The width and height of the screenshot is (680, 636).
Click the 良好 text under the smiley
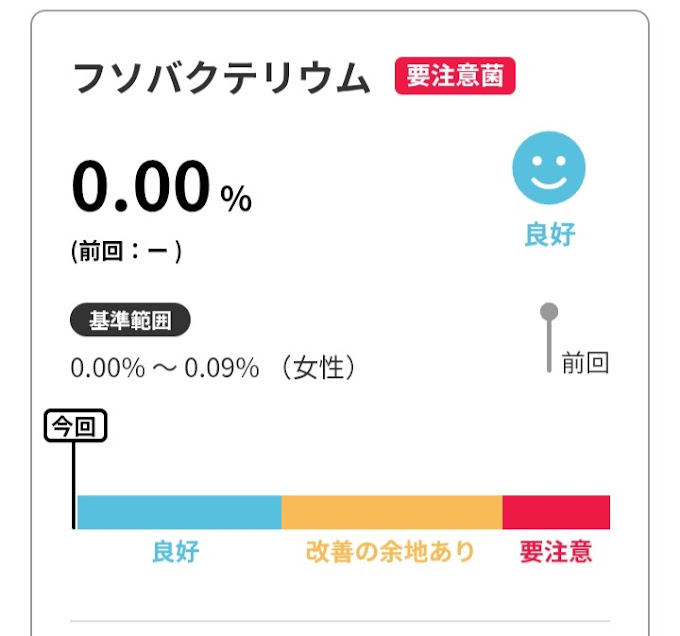pyautogui.click(x=549, y=235)
